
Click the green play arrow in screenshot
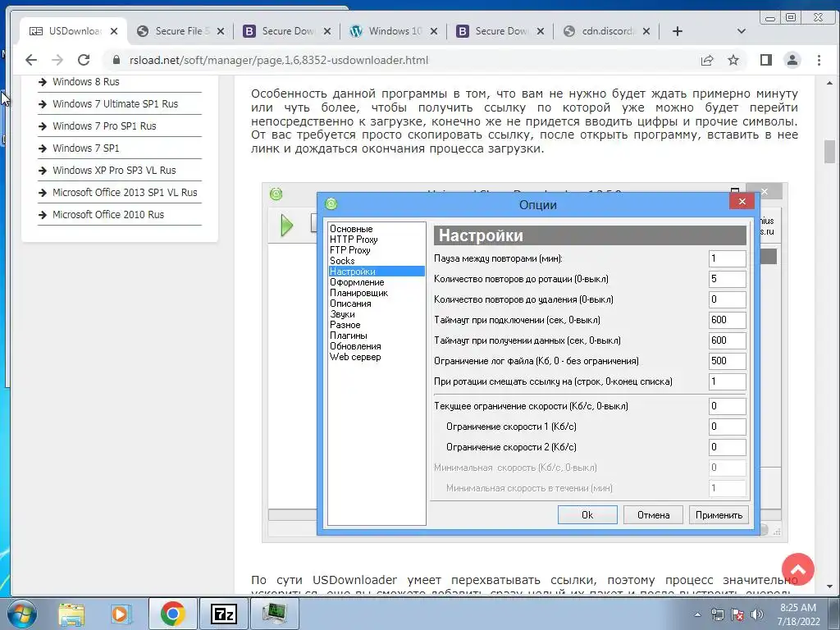(286, 226)
